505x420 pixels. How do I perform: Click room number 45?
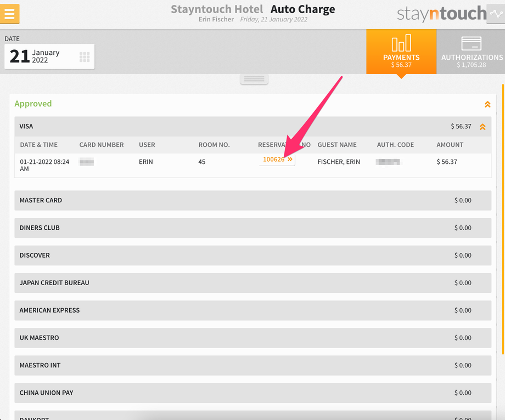(201, 162)
